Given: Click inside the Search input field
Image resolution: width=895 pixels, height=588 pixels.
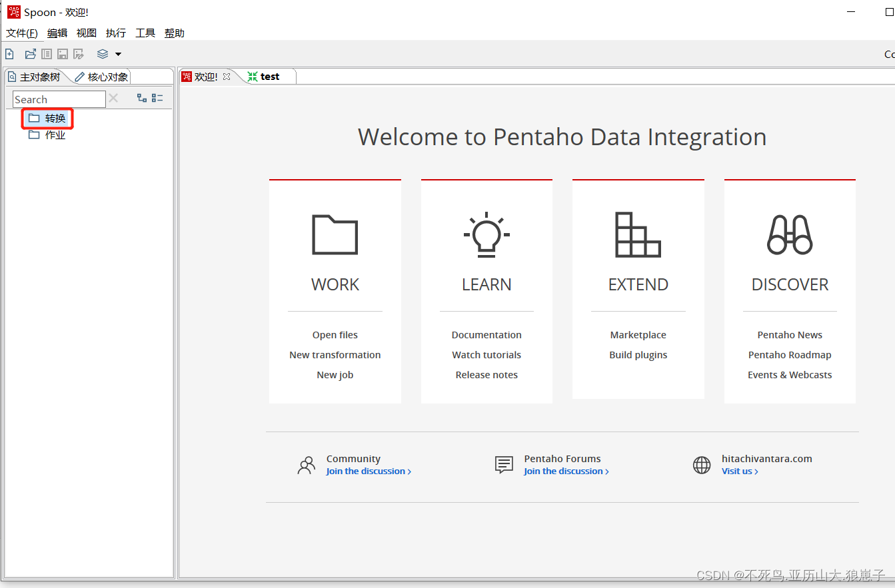Looking at the screenshot, I should coord(59,99).
